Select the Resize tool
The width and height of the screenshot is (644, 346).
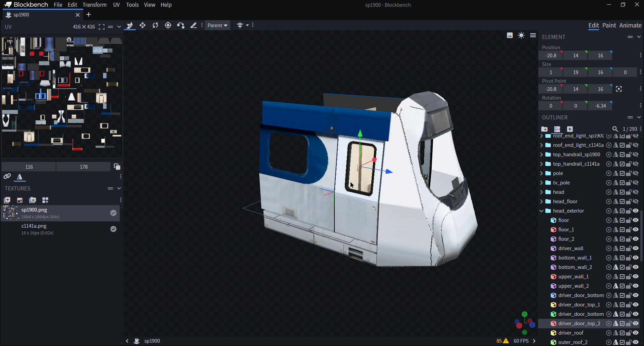143,25
